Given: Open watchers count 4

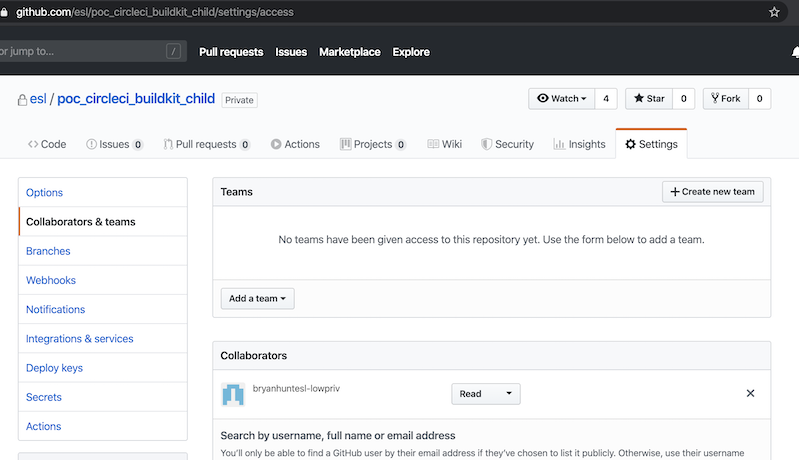Looking at the screenshot, I should click(x=606, y=99).
